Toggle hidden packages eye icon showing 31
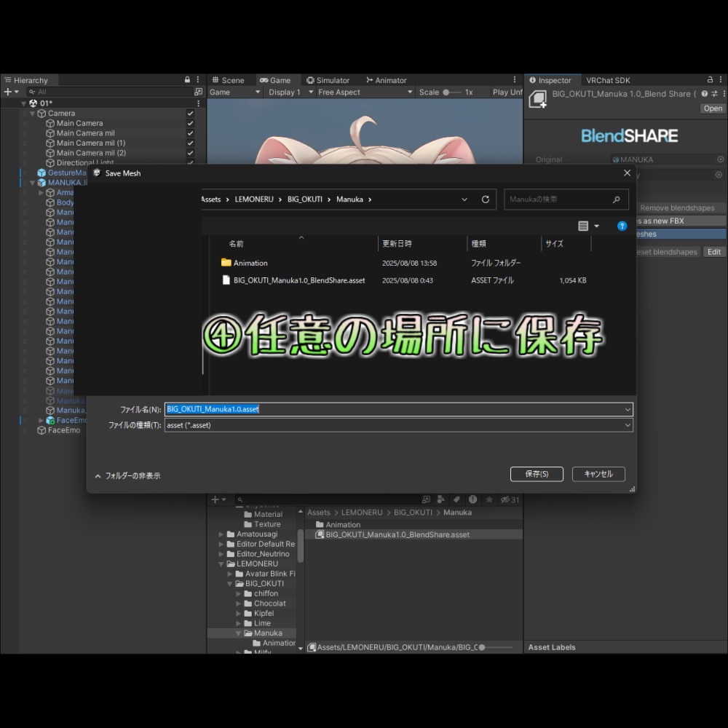Screen dimensions: 728x728 pyautogui.click(x=510, y=499)
